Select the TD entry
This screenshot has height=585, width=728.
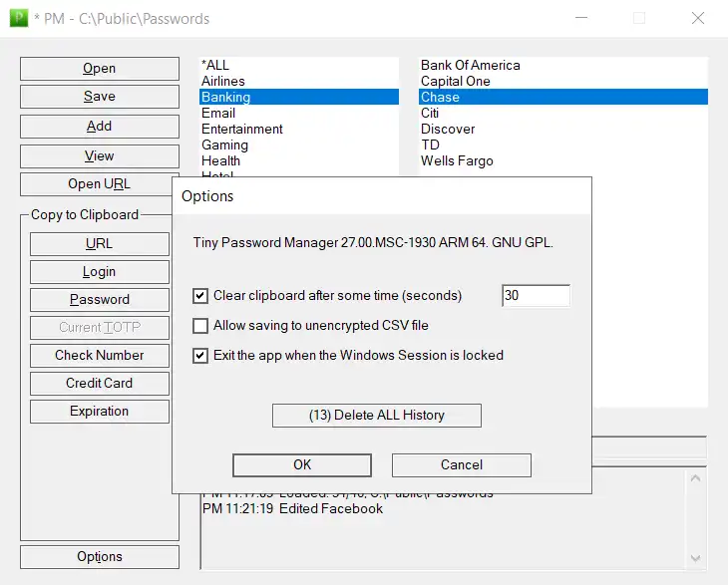tap(563, 146)
